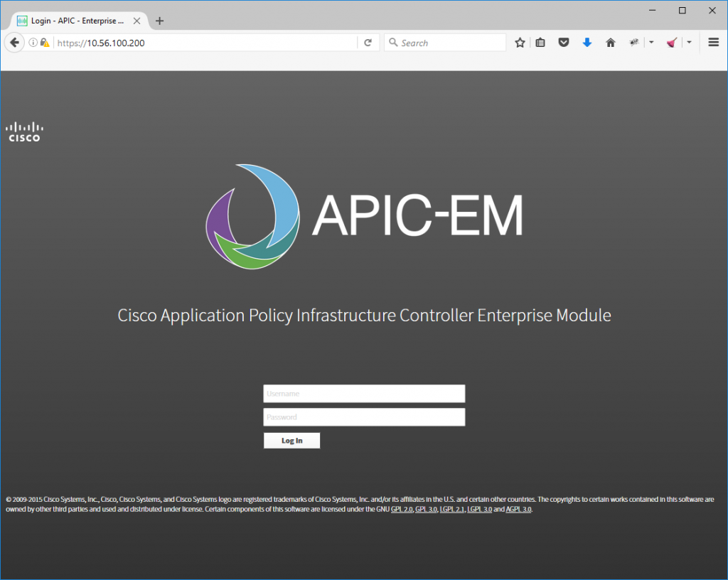Expand the dropdown beside the fly extension

651,42
